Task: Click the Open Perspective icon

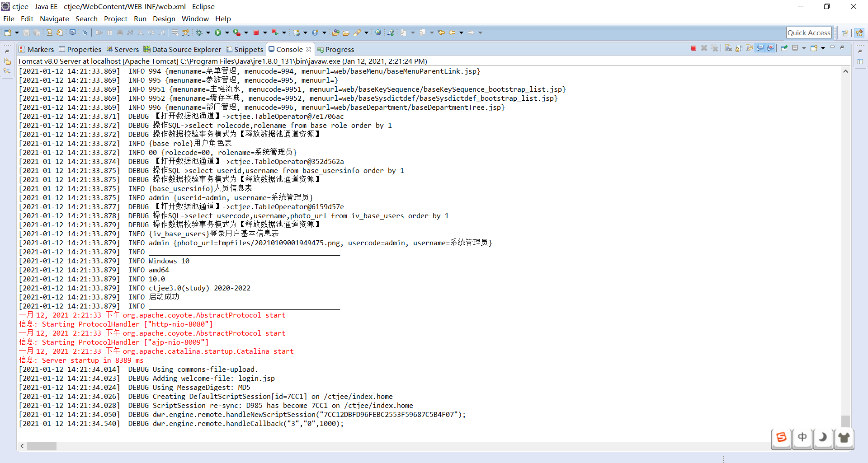Action: point(844,33)
